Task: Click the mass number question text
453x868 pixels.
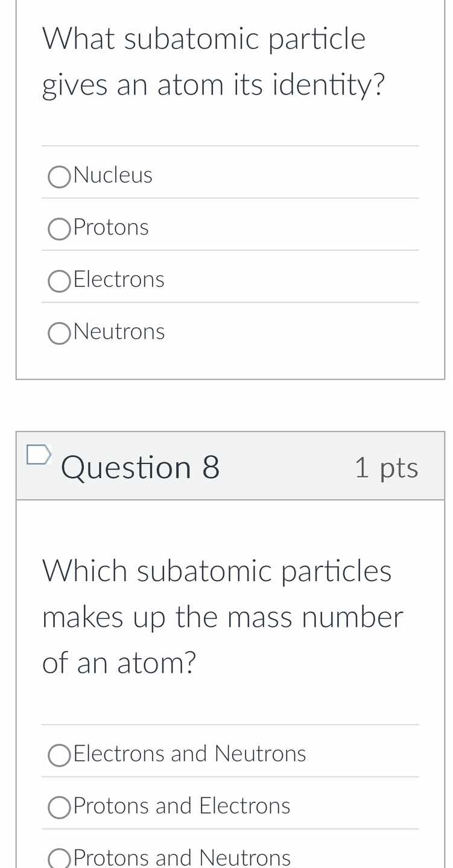Action: point(222,616)
